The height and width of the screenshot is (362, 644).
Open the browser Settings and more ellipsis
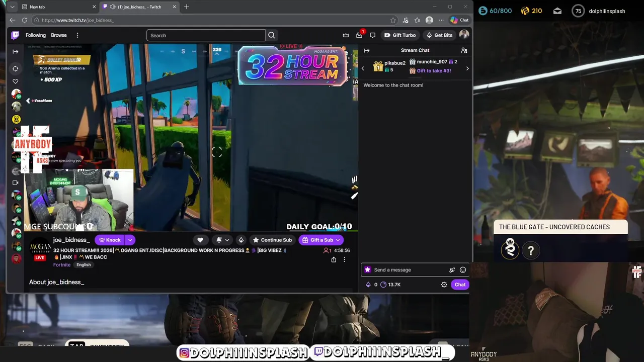click(x=441, y=20)
